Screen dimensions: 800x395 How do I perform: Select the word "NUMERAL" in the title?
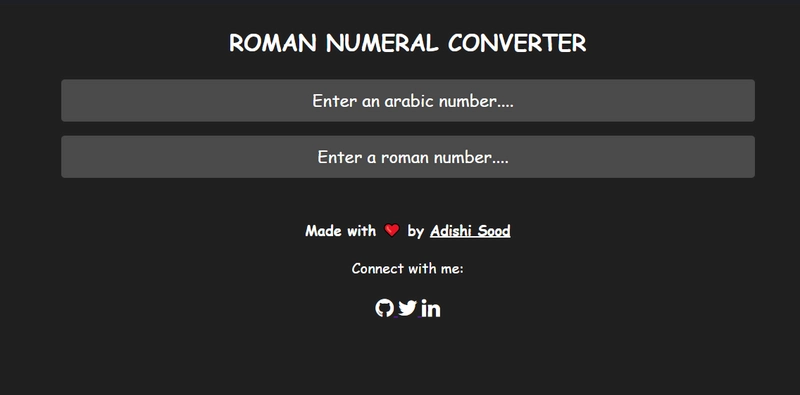point(382,43)
